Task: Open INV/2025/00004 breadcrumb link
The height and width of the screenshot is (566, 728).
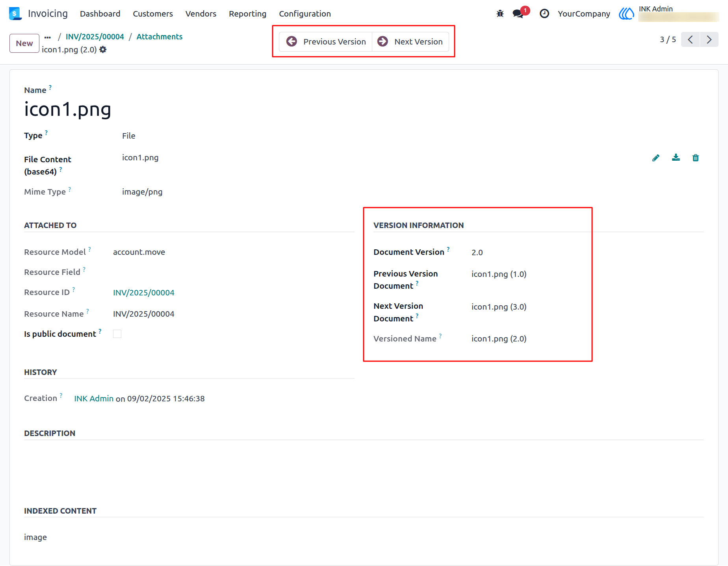Action: 95,37
